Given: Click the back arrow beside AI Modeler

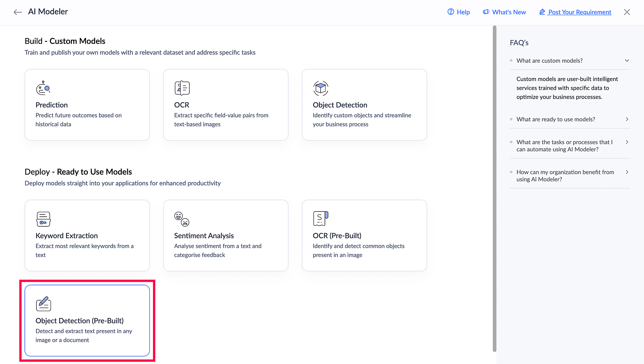Looking at the screenshot, I should [x=18, y=12].
